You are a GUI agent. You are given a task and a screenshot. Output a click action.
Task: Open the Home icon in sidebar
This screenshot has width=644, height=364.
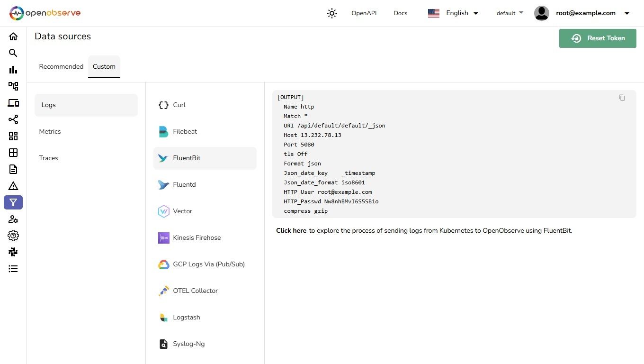click(x=13, y=36)
